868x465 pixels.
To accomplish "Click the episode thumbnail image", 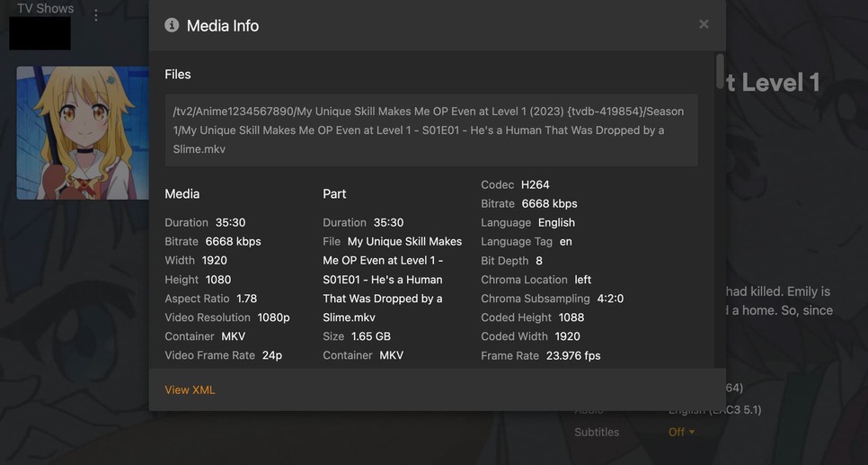I will (x=83, y=133).
